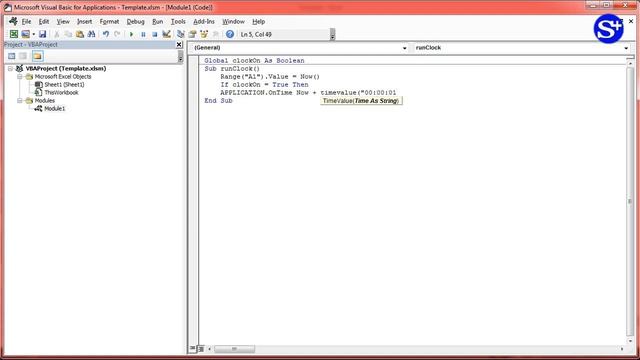Screen dimensions: 640x360
Task: Toggle Design Mode in toolbar
Action: 166,34
